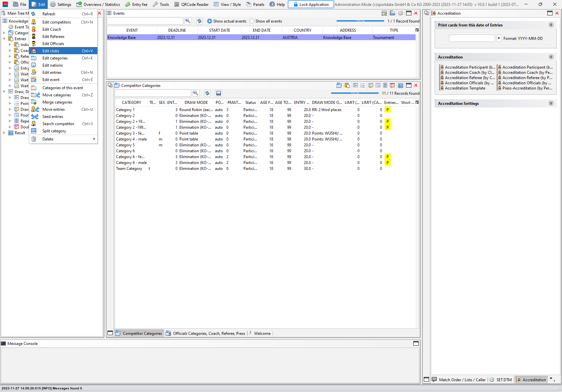Select the Knowledge Base event row
This screenshot has width=562, height=392.
point(261,38)
